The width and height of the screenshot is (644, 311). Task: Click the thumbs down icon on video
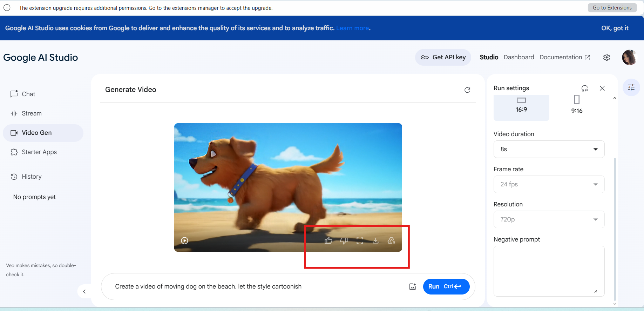coord(344,240)
